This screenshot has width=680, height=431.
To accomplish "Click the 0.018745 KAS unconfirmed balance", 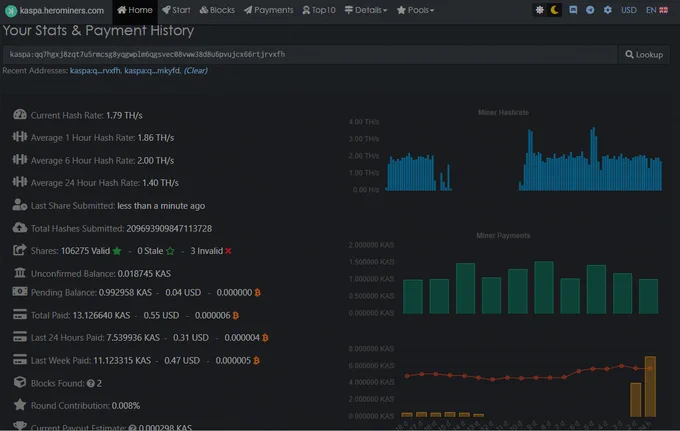I will tap(144, 274).
